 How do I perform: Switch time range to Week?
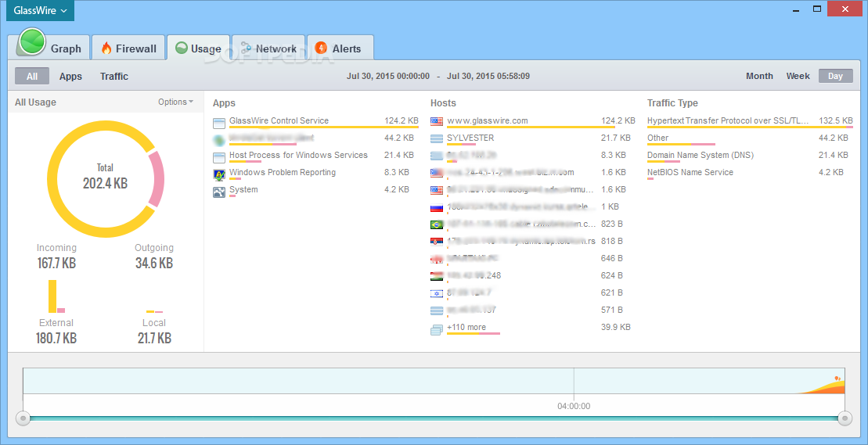(x=798, y=77)
